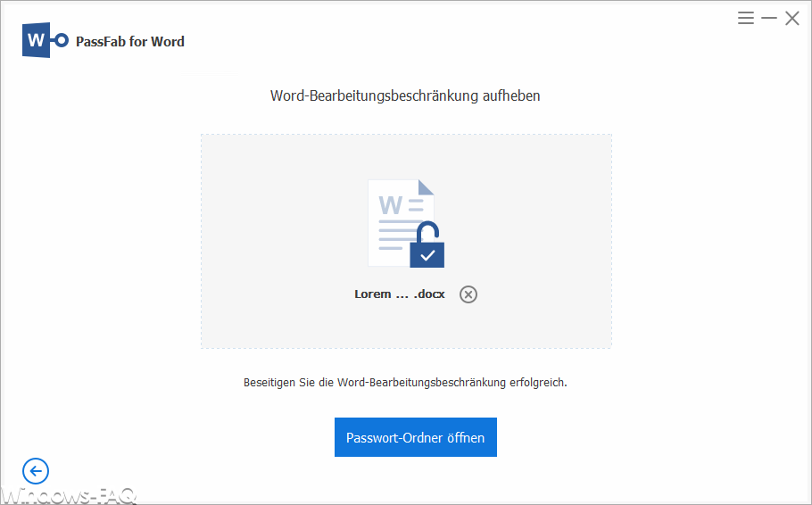Close the PassFab for Word window

(x=791, y=19)
